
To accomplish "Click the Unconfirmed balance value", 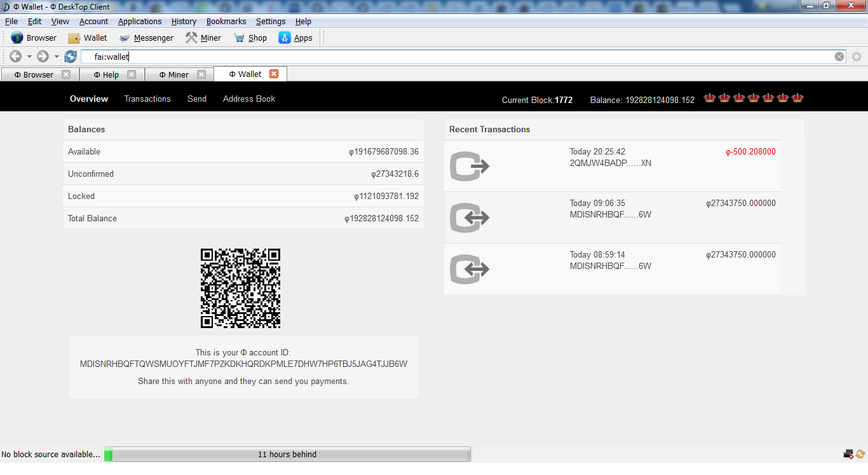I will point(395,174).
